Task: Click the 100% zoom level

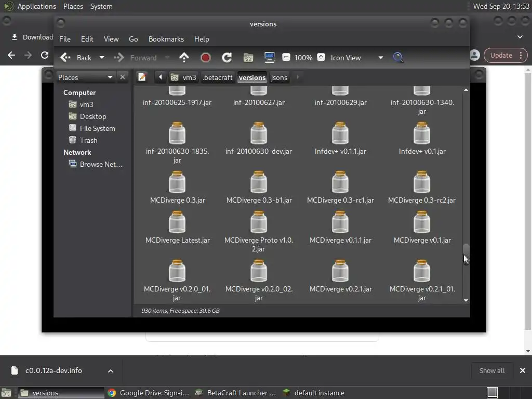Action: (303, 58)
